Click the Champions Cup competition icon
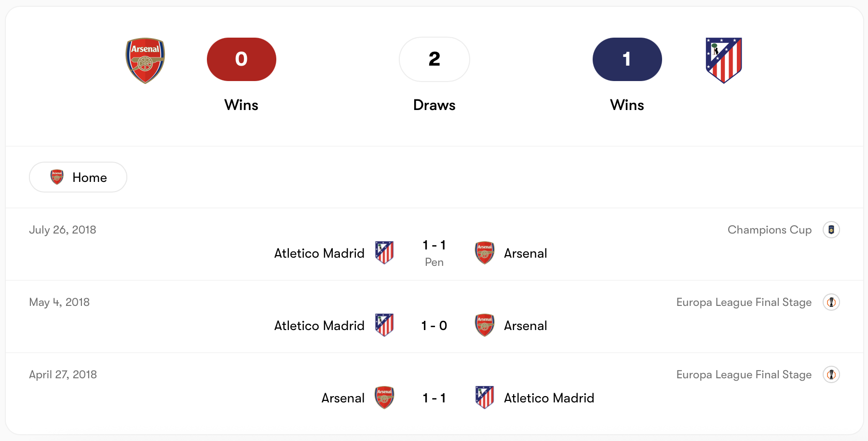The image size is (868, 441). [831, 230]
